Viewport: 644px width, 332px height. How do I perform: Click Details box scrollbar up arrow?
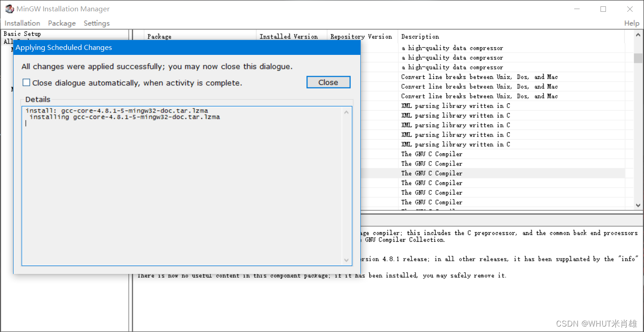click(347, 112)
